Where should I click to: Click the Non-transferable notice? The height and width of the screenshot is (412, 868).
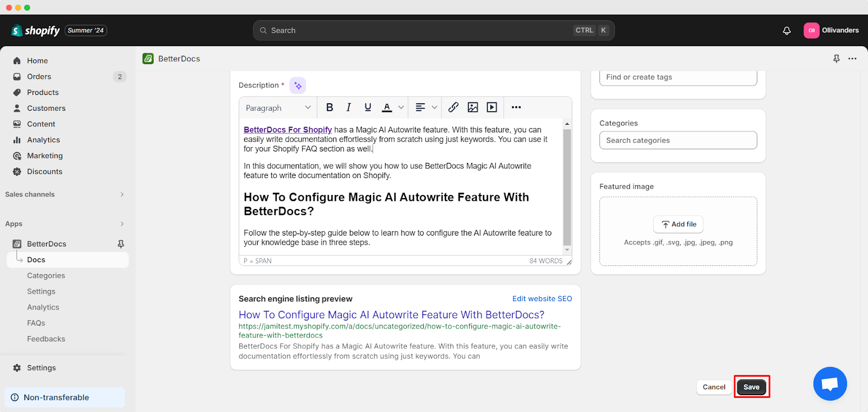coord(65,397)
